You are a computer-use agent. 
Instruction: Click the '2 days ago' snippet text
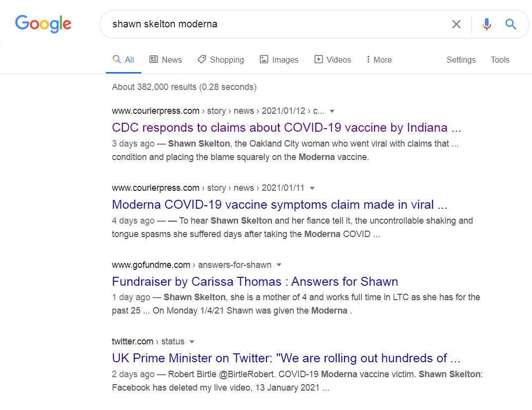pyautogui.click(x=133, y=374)
